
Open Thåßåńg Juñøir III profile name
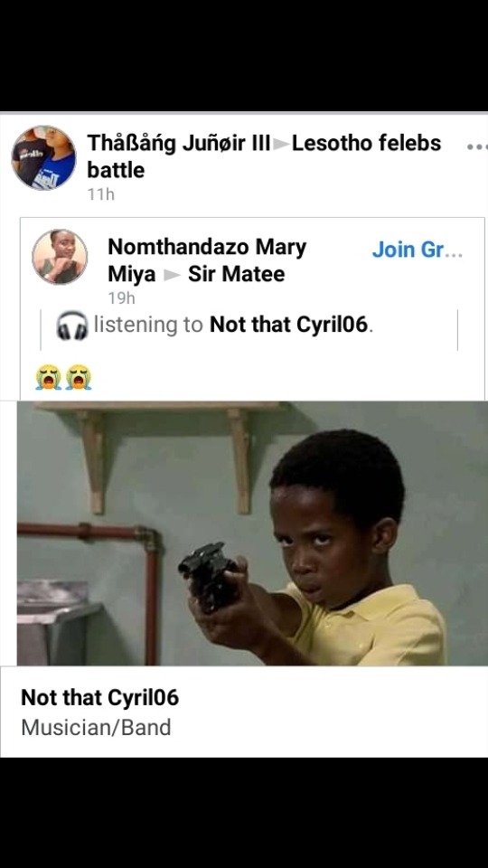pyautogui.click(x=179, y=144)
